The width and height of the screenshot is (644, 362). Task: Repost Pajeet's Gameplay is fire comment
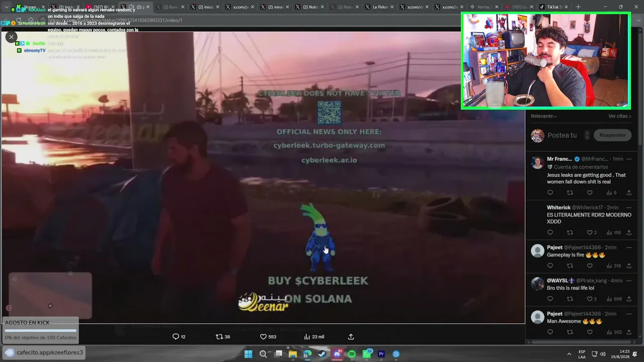(570, 265)
